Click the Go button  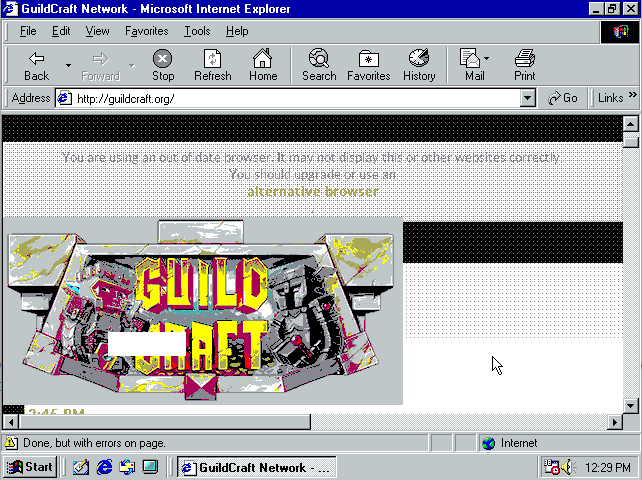point(563,98)
